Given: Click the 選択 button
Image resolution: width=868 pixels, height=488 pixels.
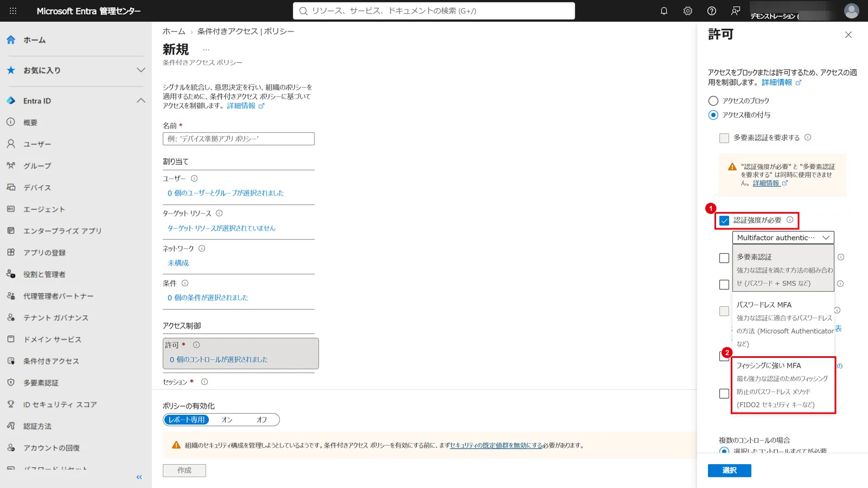Looking at the screenshot, I should (729, 471).
